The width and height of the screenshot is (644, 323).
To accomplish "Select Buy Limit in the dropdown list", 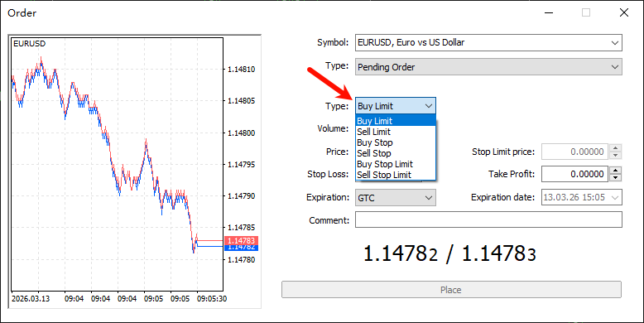I will click(395, 121).
